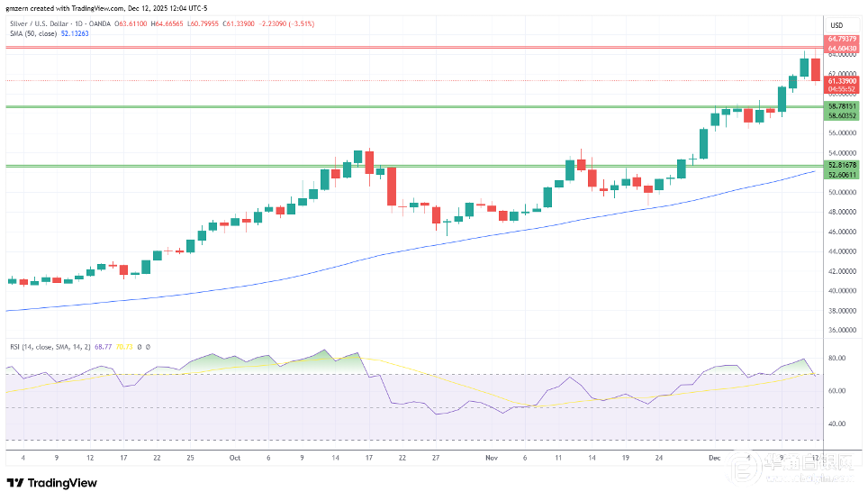Screen dimensions: 868x501
Task: Click the upper red resistance line
Action: (x=405, y=47)
